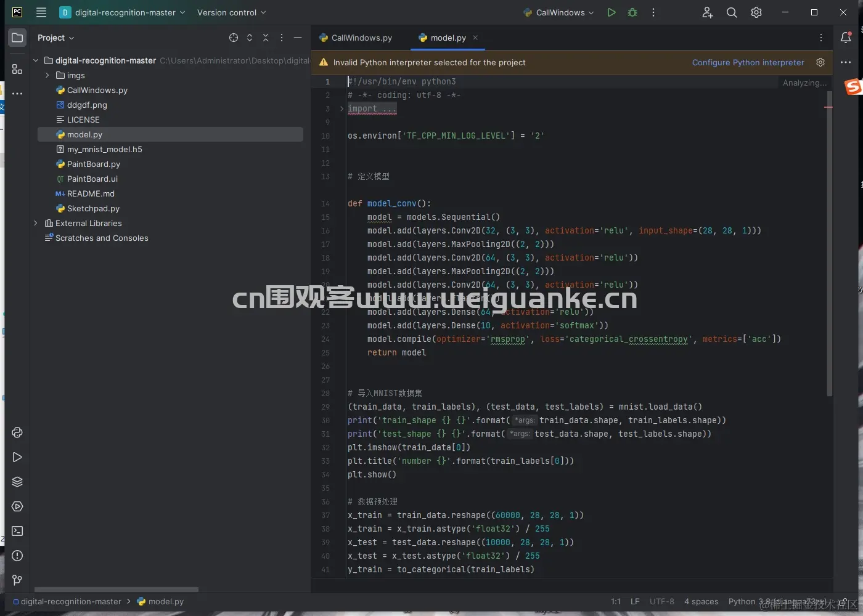Toggle the Project tool window button
The height and width of the screenshot is (616, 863).
(17, 38)
